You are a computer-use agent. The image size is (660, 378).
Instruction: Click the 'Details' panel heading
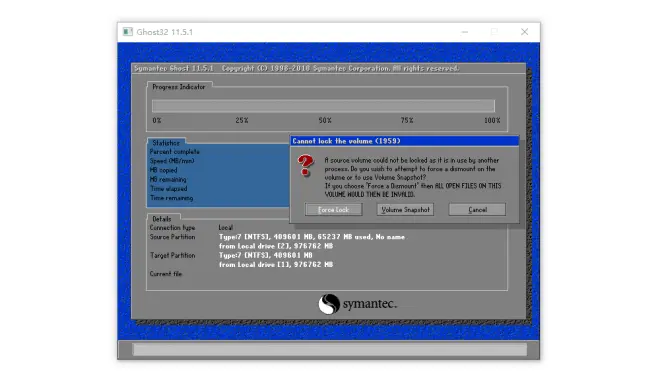[x=162, y=219]
